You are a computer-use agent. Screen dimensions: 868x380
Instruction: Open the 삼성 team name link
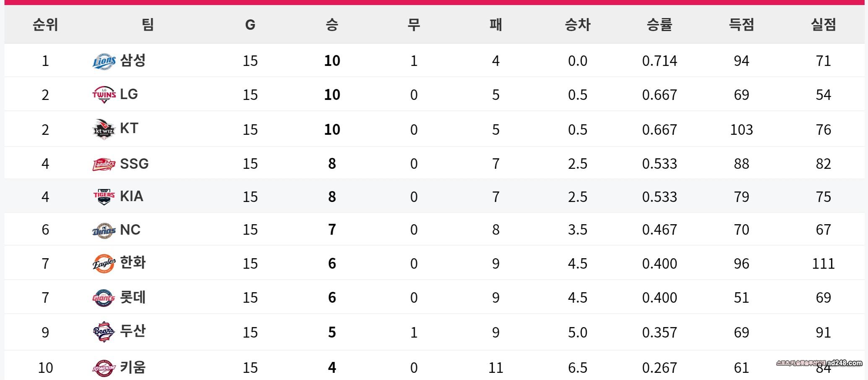[x=133, y=60]
